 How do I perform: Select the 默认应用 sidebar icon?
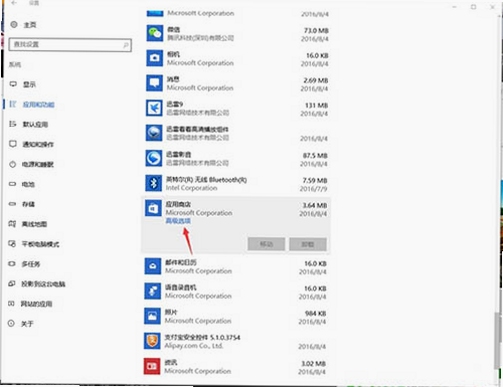(13, 124)
